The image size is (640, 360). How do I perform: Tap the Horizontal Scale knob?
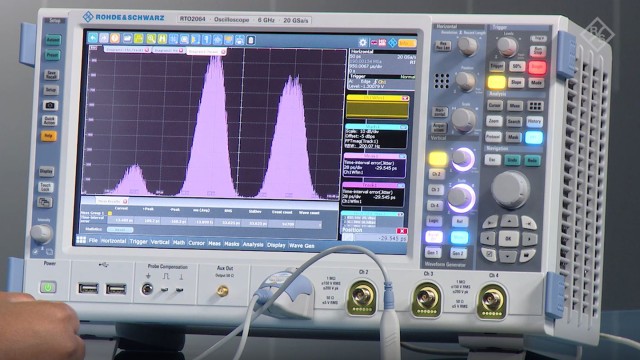click(x=464, y=120)
